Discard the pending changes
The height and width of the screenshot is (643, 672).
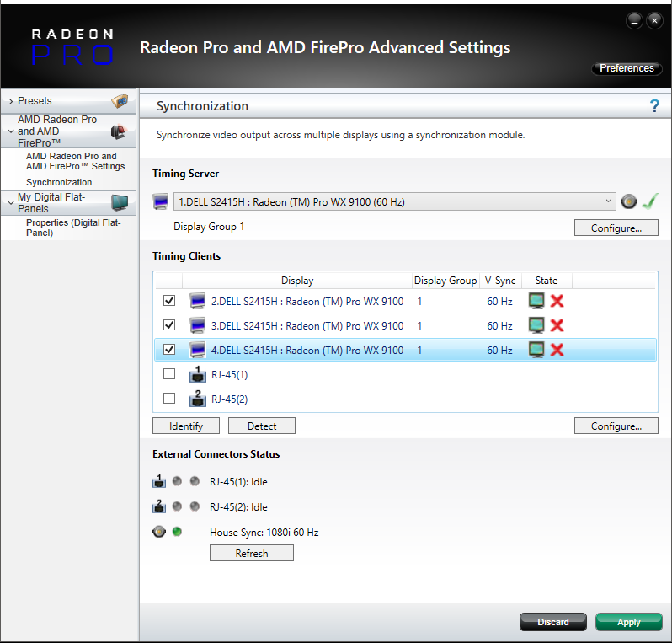click(x=553, y=622)
